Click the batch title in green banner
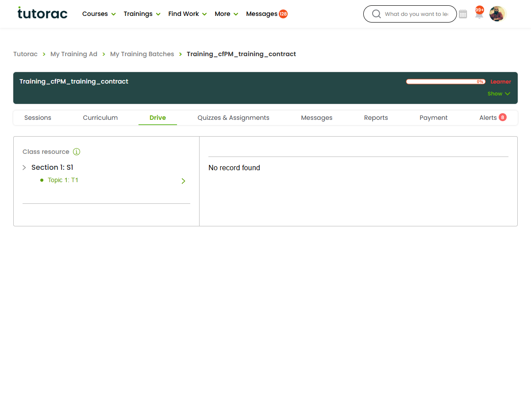The image size is (531, 420). tap(74, 81)
